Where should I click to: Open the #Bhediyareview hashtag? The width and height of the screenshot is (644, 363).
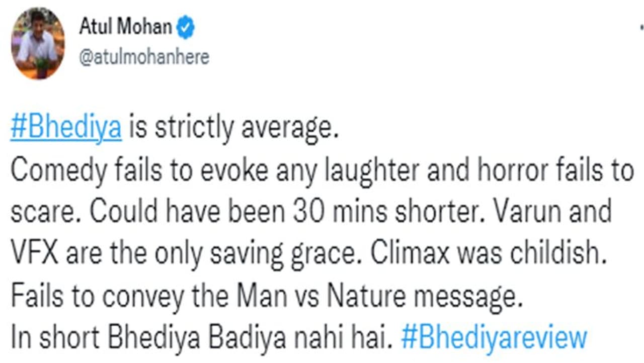(x=493, y=338)
